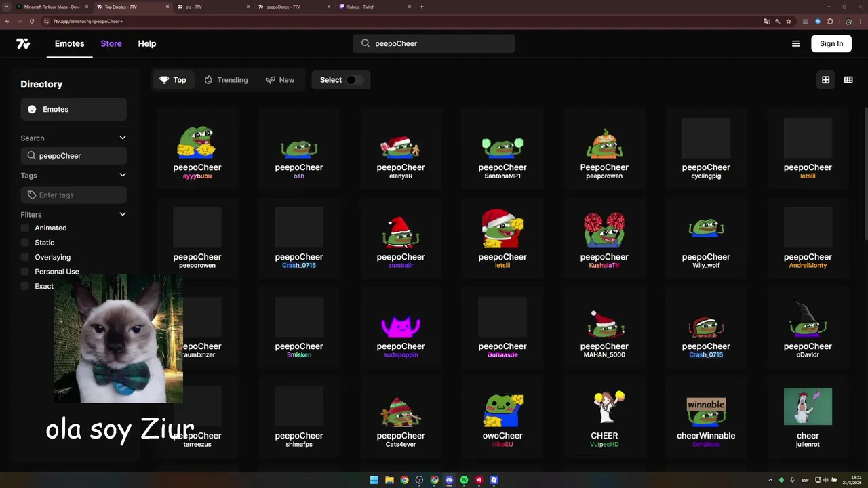Screen dimensions: 868x488
Task: Open the Help navigation tab
Action: point(147,43)
